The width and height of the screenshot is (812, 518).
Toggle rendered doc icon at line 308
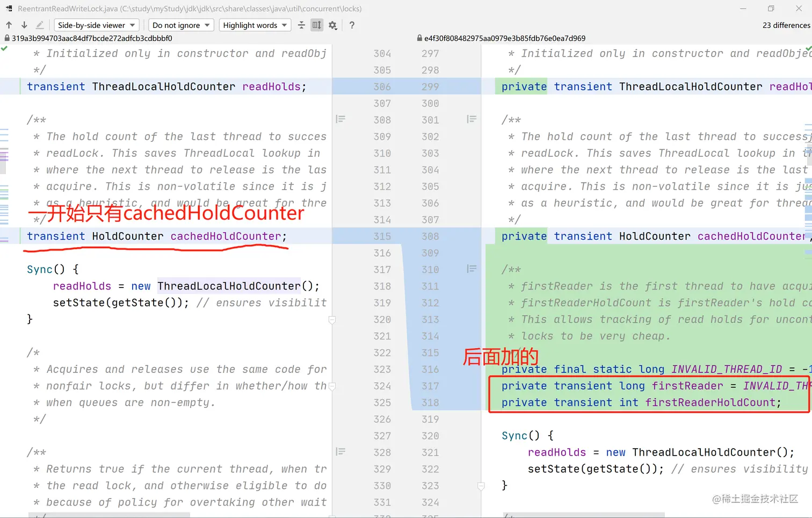[x=340, y=119]
